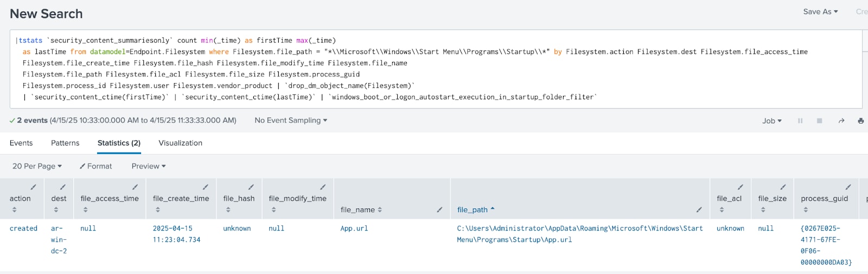Click inside the search query editor
868x274 pixels.
[436, 69]
